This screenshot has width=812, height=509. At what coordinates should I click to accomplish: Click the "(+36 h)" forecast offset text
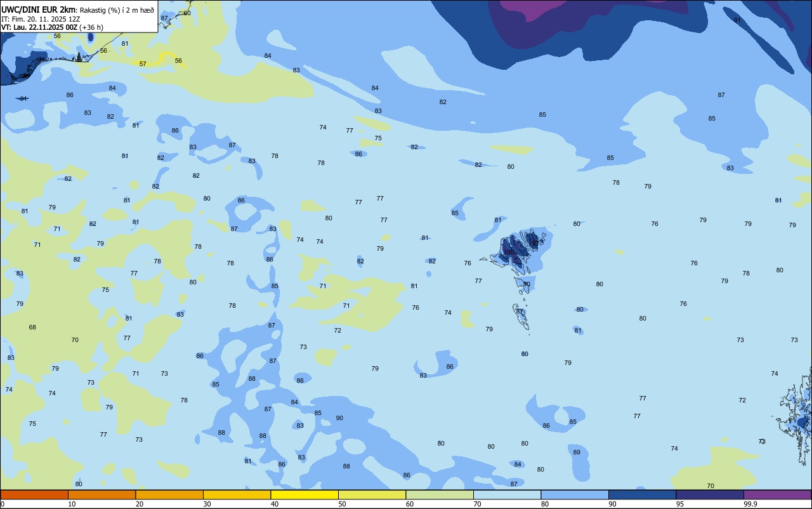click(x=91, y=27)
